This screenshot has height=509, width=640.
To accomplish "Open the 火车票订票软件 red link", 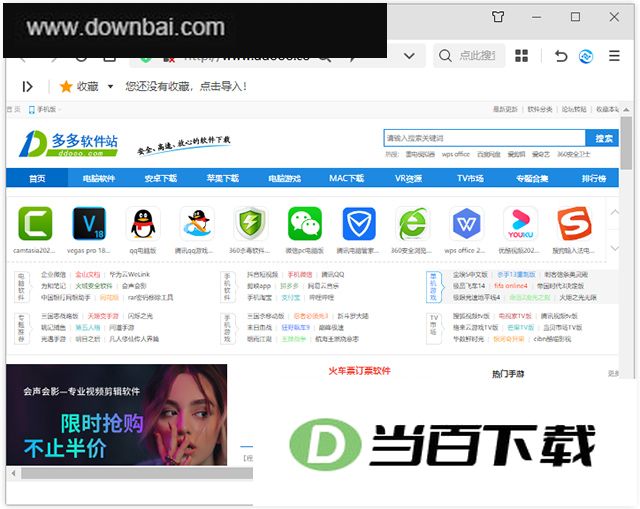I will (360, 371).
